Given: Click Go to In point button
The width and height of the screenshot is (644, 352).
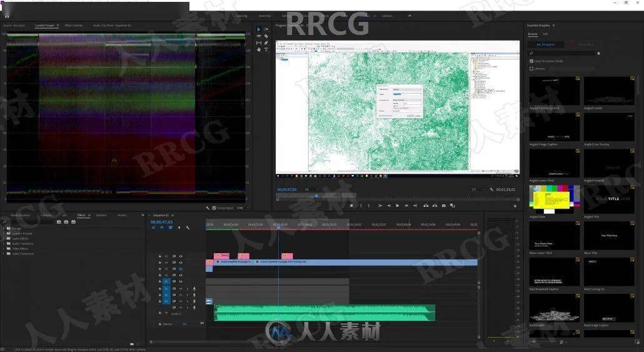Looking at the screenshot, I should pyautogui.click(x=380, y=205).
